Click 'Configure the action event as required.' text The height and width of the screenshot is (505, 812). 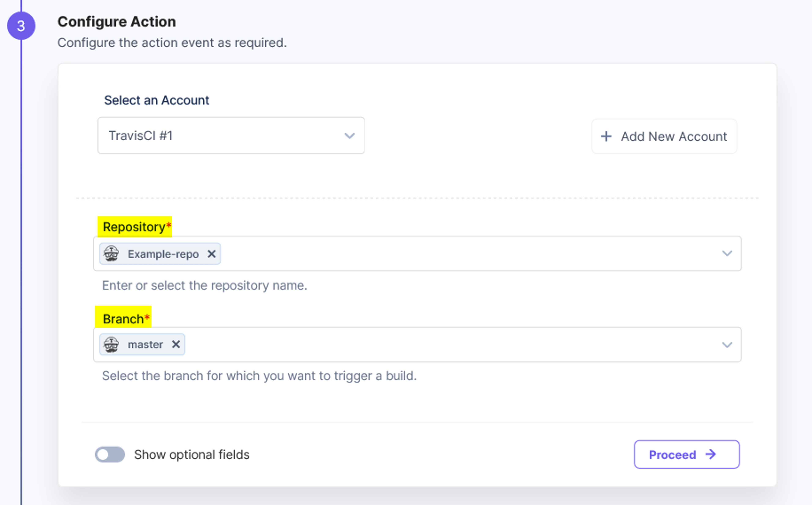tap(172, 43)
